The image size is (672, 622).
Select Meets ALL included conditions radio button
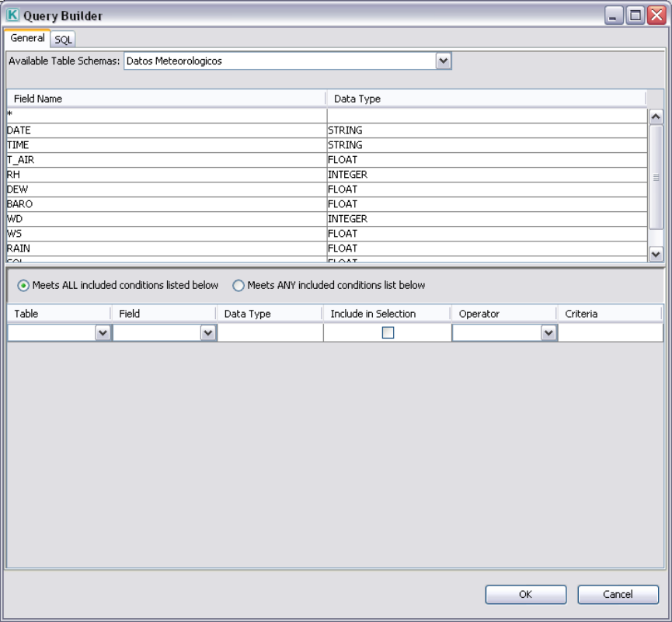tap(23, 285)
